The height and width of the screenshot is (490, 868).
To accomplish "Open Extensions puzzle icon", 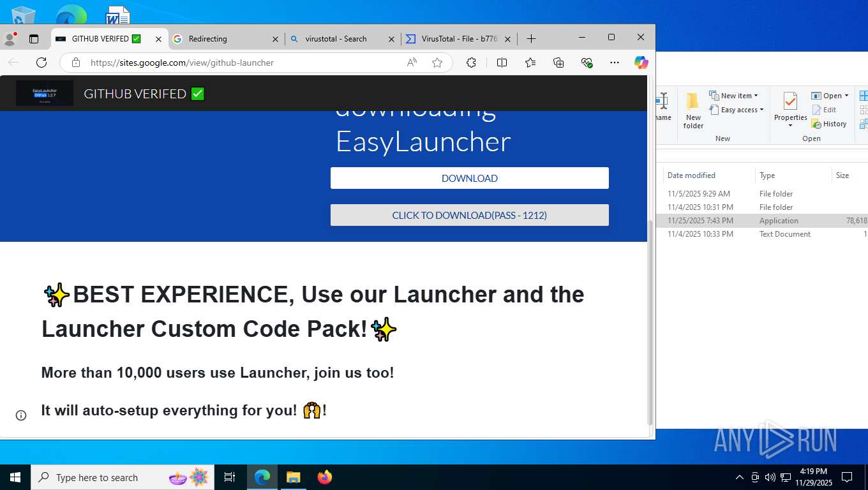I will [x=471, y=63].
